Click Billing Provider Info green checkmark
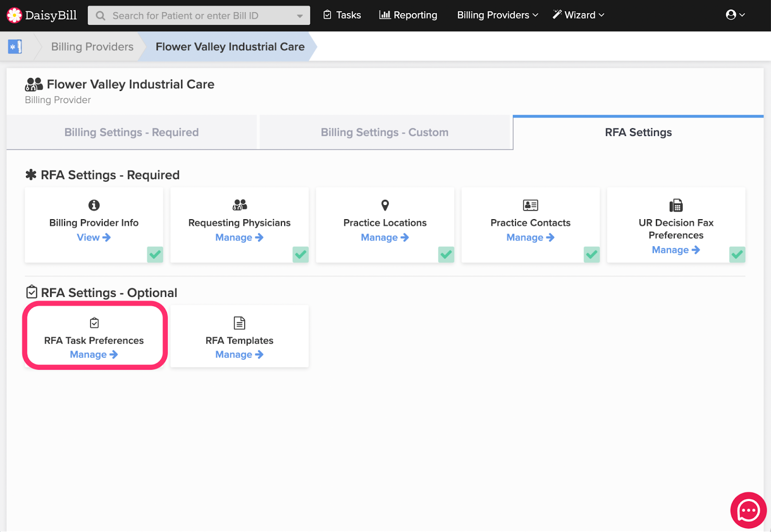The image size is (771, 532). point(155,254)
